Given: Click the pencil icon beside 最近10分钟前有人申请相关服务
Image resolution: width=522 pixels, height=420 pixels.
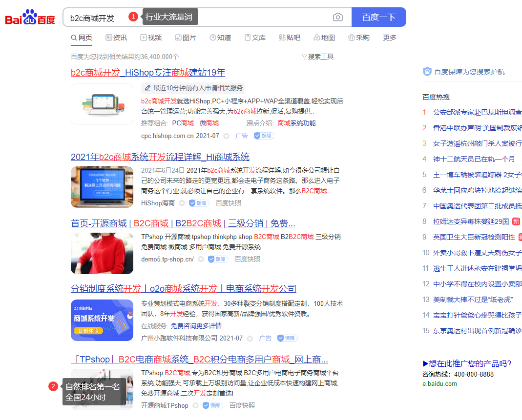Looking at the screenshot, I should point(147,88).
